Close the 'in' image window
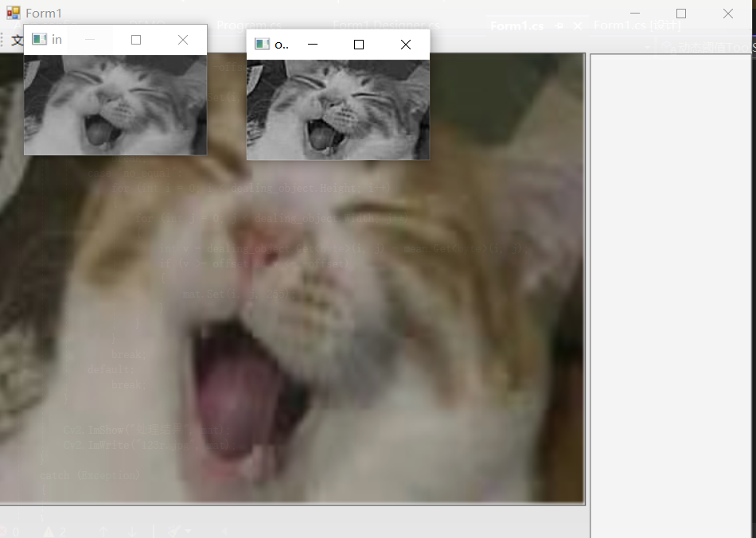This screenshot has height=538, width=756. coord(183,40)
